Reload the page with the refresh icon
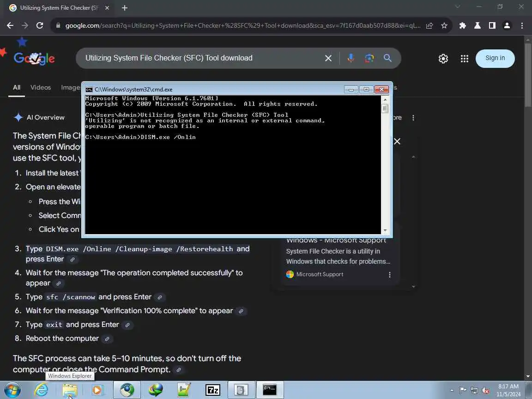Screen dimensions: 532x399 [40, 25]
